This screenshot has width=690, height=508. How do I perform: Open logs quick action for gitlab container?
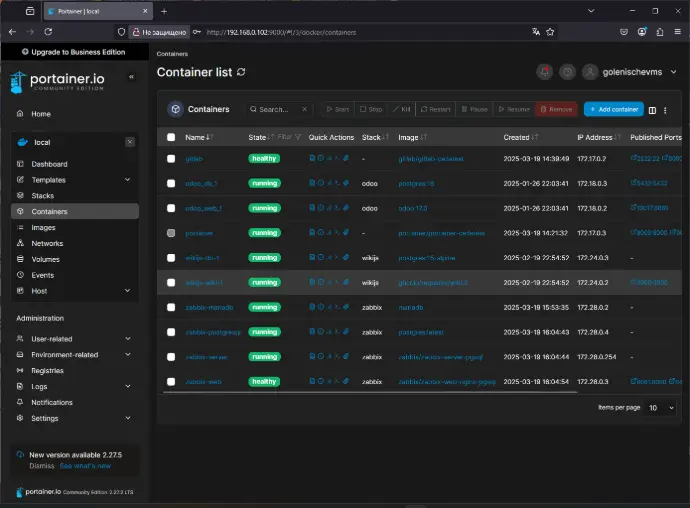pyautogui.click(x=312, y=158)
